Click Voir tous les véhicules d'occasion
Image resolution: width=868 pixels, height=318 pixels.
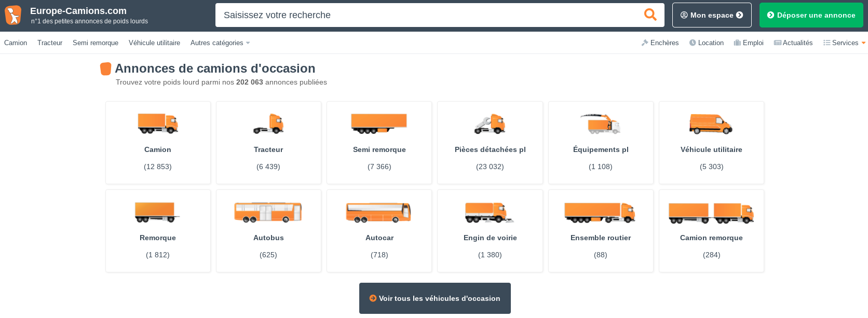(x=435, y=298)
